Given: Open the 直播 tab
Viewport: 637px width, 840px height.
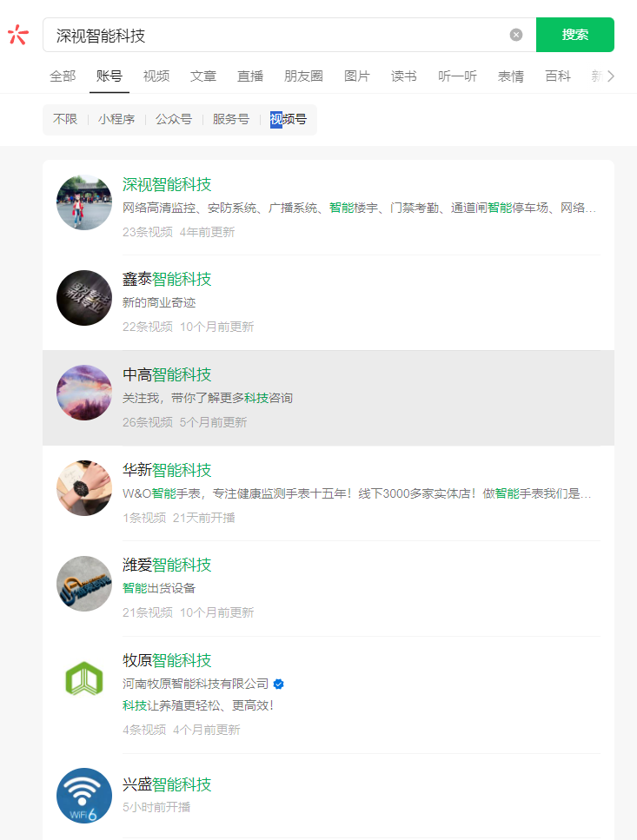Looking at the screenshot, I should click(250, 76).
